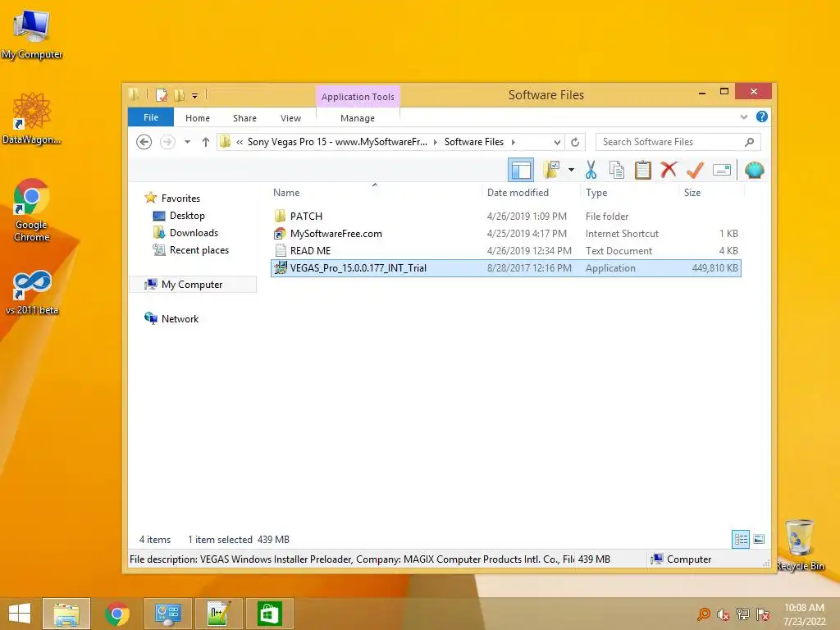Click the chevron after Software Files breadcrumb

[x=514, y=142]
